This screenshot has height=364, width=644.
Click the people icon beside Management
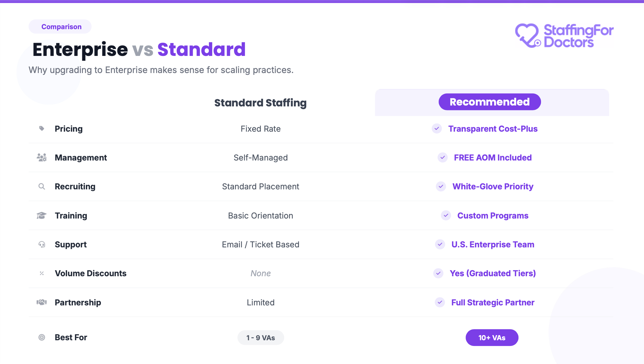click(42, 158)
